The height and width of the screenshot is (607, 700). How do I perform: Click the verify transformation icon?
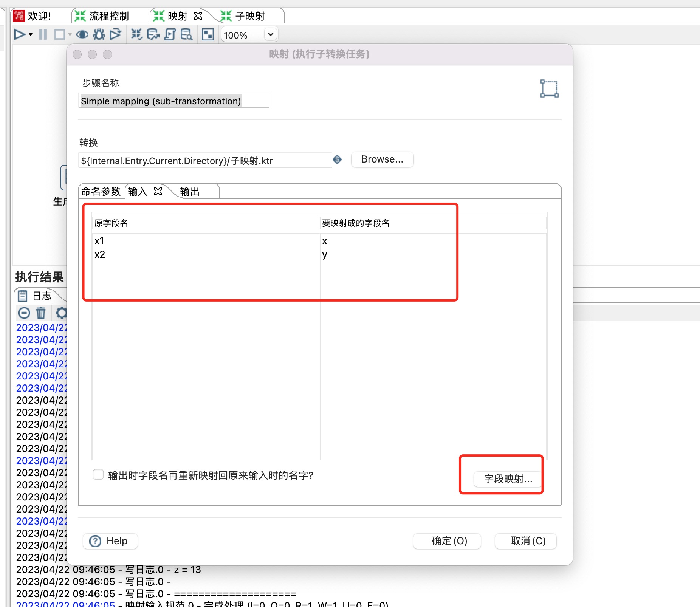[x=136, y=35]
